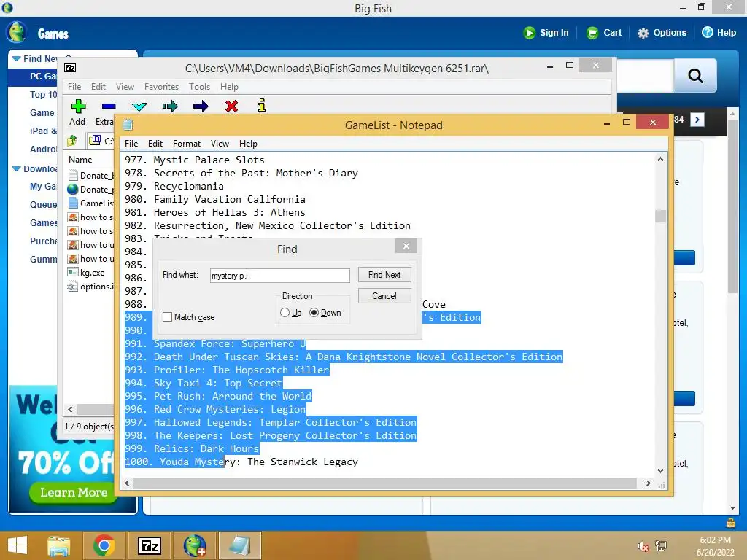Click the Notepad vertical scrollbar thumb
This screenshot has width=747, height=560.
[660, 216]
